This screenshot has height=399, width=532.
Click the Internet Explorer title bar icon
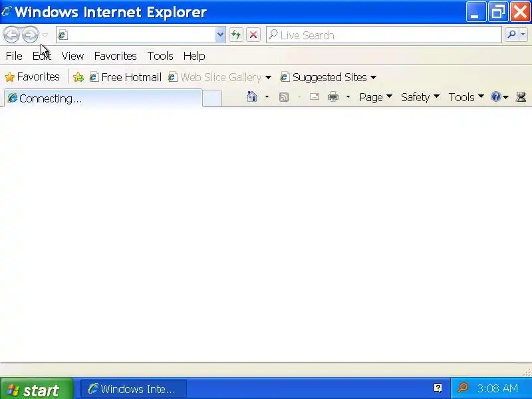pyautogui.click(x=7, y=11)
